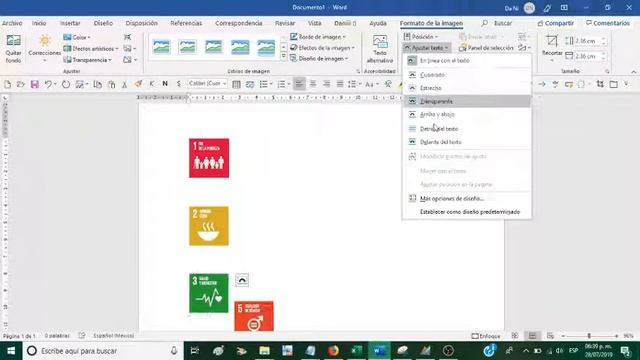Click the Compartir button
Image resolution: width=640 pixels, height=360 pixels.
point(556,23)
